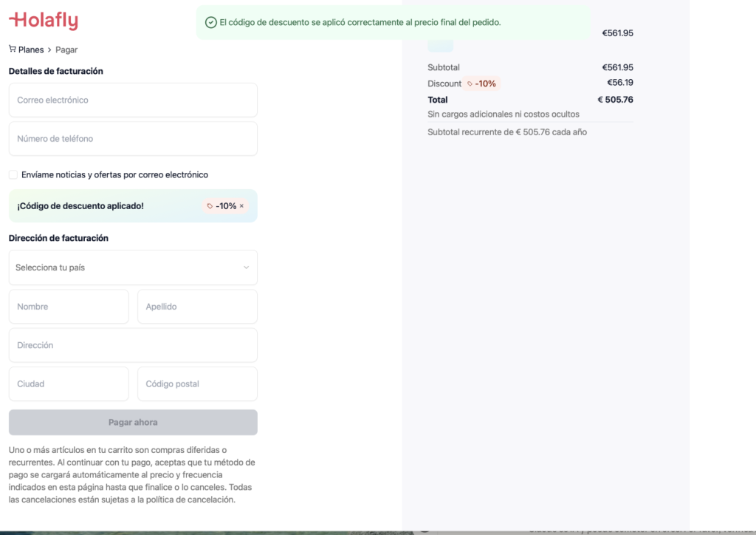Screen dimensions: 756x535
Task: Click the shopping cart icon in the breadcrumb
Action: 11,49
